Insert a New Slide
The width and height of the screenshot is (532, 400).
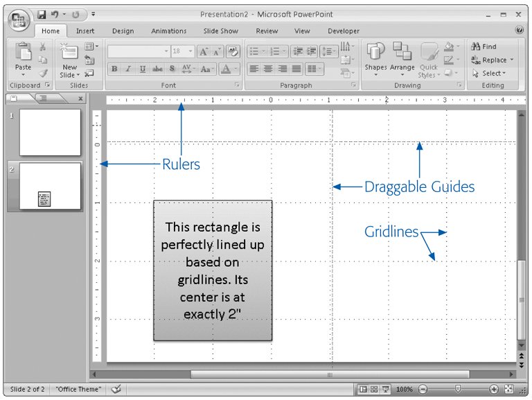click(69, 59)
